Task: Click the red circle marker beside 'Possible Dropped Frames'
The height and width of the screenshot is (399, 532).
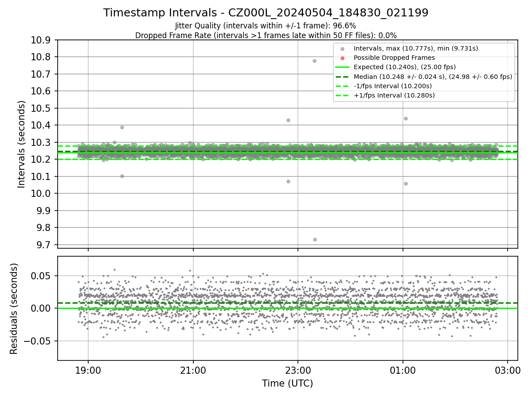Action: pyautogui.click(x=342, y=58)
